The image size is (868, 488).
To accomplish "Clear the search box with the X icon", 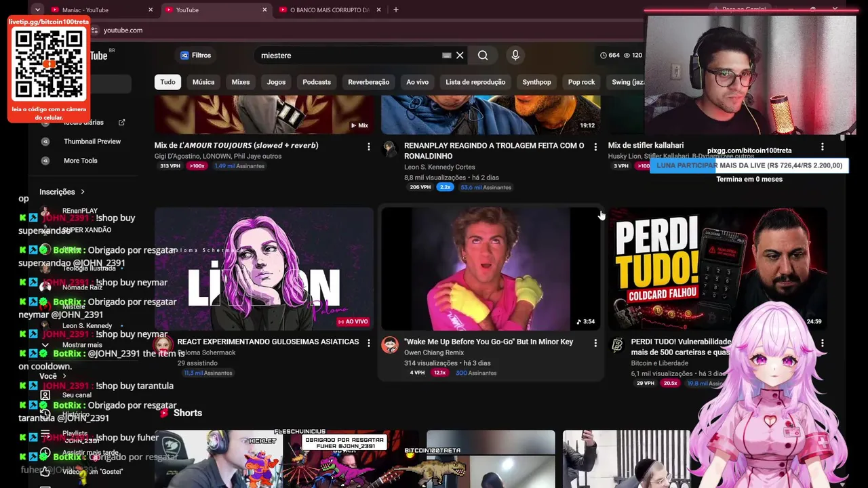I will tap(460, 56).
